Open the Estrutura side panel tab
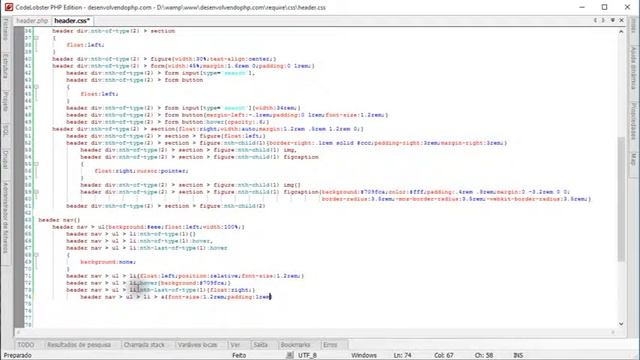 point(5,66)
